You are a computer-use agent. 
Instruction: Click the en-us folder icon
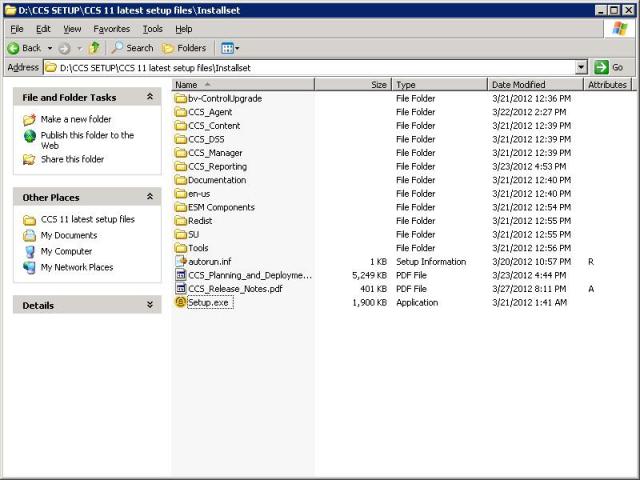coord(180,193)
